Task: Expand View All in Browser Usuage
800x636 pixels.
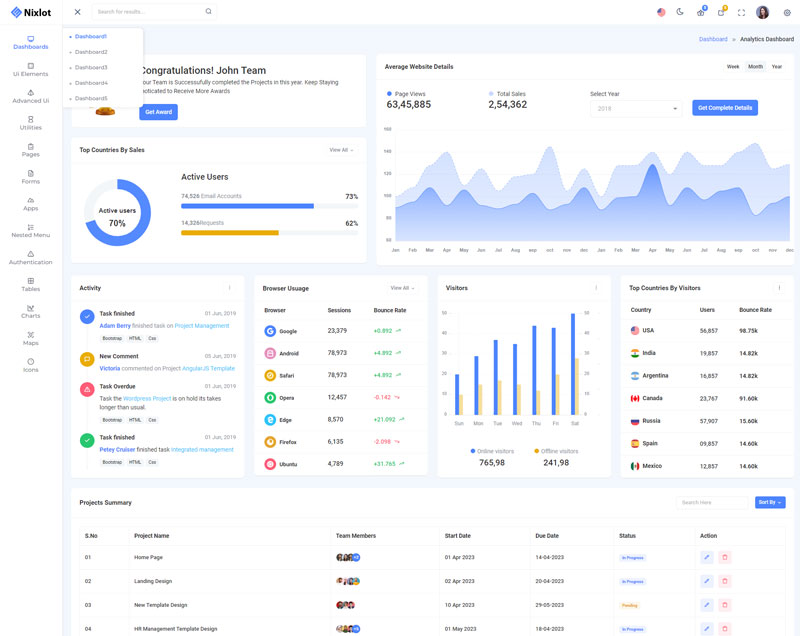Action: (402, 288)
